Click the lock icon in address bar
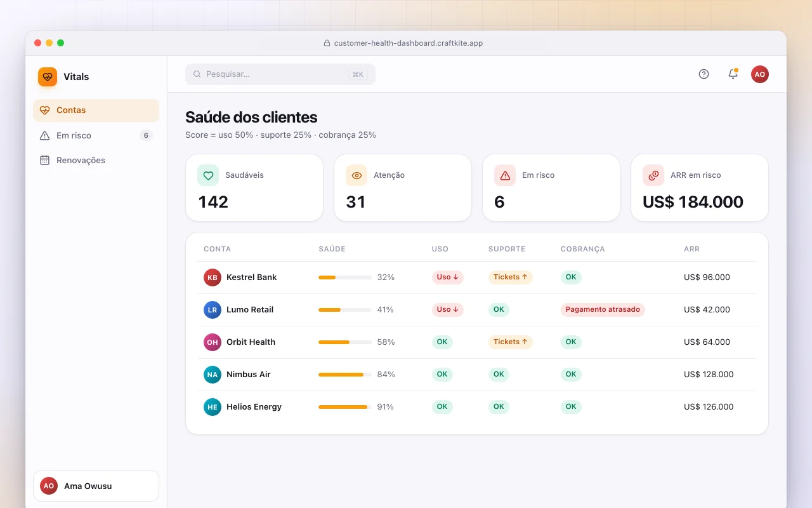This screenshot has height=508, width=812. pyautogui.click(x=327, y=43)
